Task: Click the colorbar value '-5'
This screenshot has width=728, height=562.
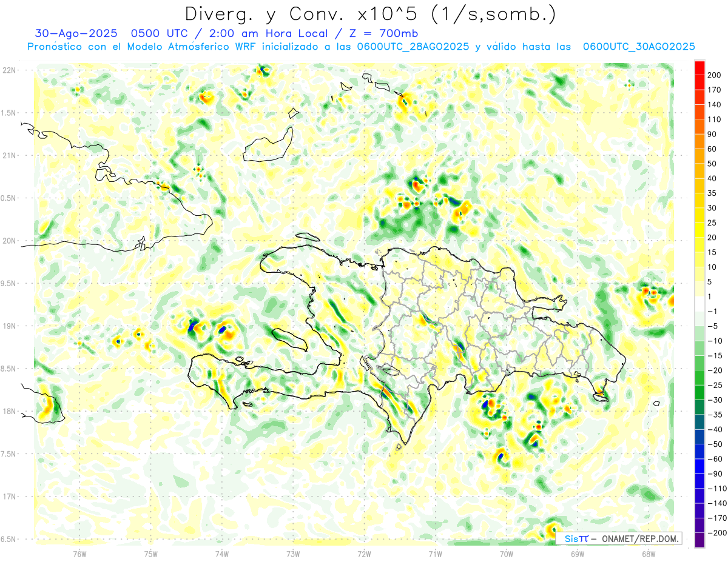Action: [713, 326]
